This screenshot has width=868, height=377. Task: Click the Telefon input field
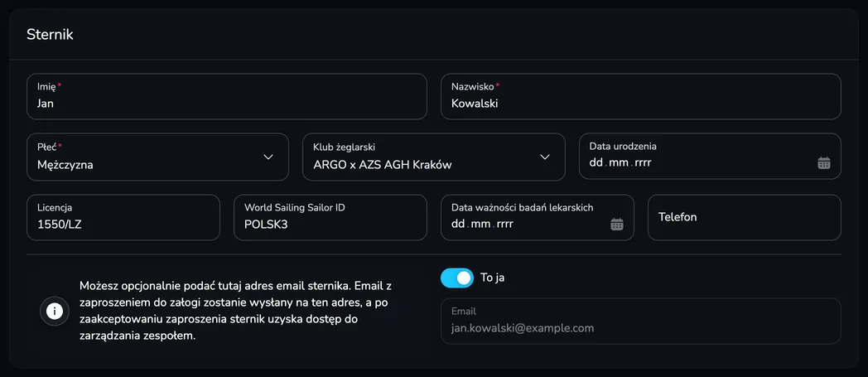[745, 217]
